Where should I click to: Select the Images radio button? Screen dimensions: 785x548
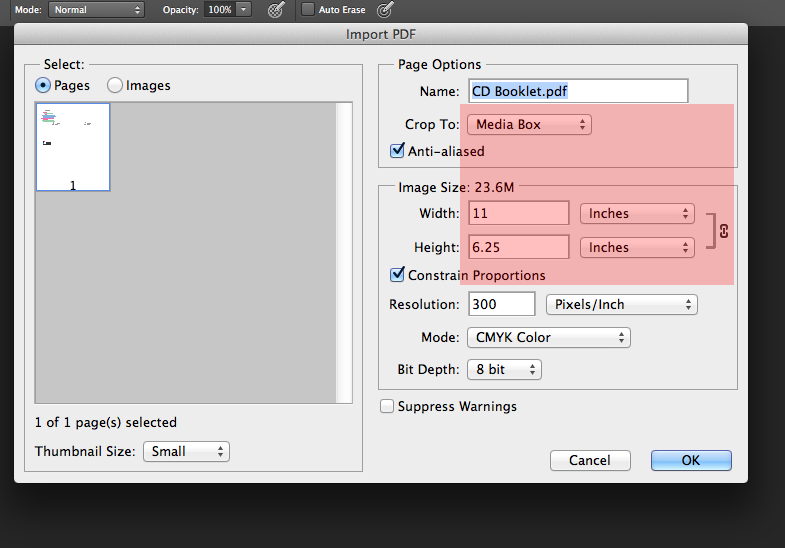tap(115, 86)
